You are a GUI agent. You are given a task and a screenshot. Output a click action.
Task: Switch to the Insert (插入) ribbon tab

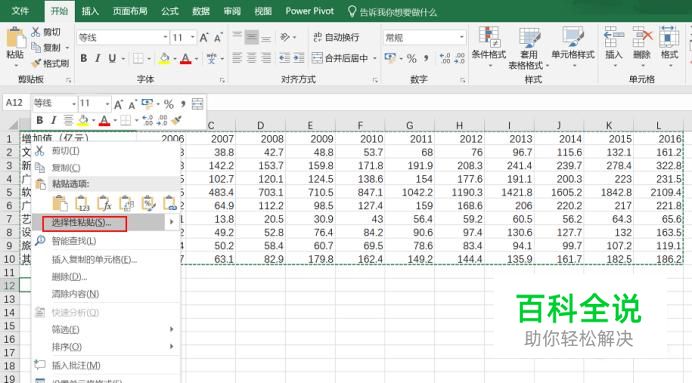90,11
